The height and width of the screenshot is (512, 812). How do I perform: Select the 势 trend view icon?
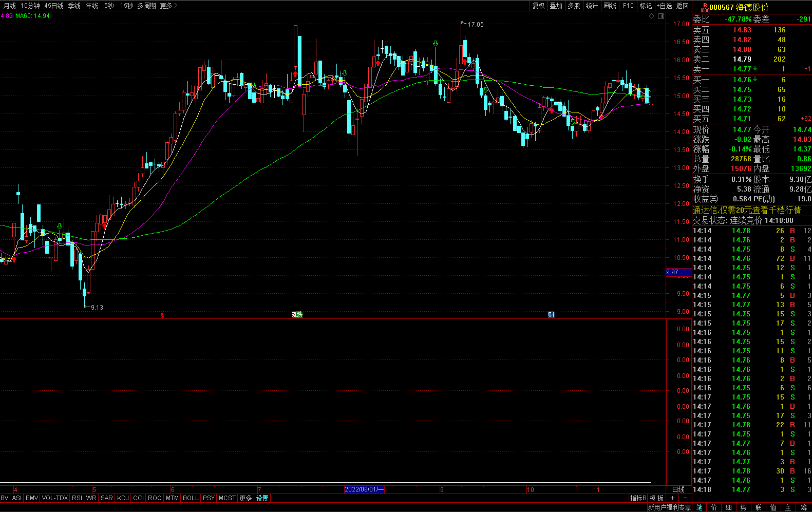[744, 507]
